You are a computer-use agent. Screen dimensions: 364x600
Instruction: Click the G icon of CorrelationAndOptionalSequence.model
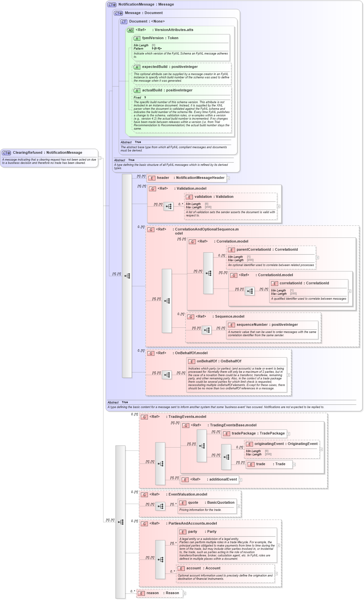(151, 229)
